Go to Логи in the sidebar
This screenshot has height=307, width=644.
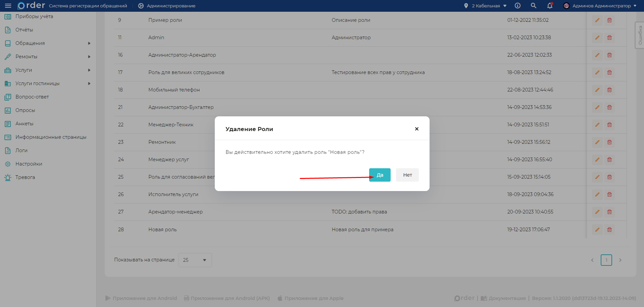click(x=21, y=150)
